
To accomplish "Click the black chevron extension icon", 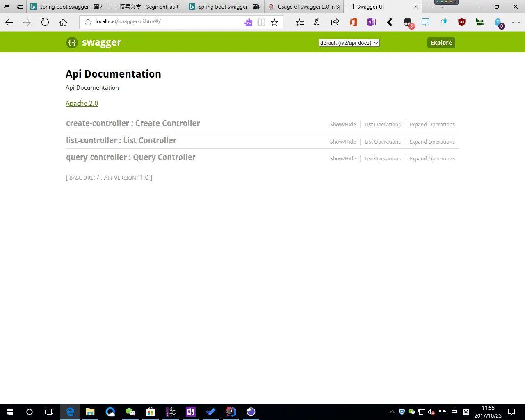I will pyautogui.click(x=390, y=23).
